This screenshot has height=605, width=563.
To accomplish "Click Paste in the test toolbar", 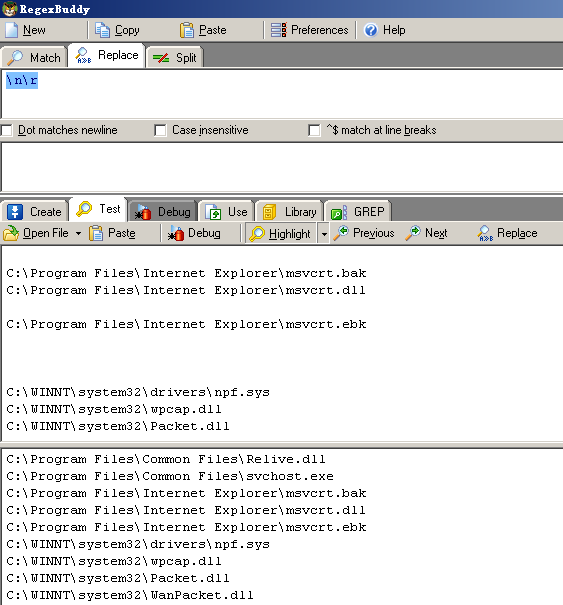I will (112, 233).
